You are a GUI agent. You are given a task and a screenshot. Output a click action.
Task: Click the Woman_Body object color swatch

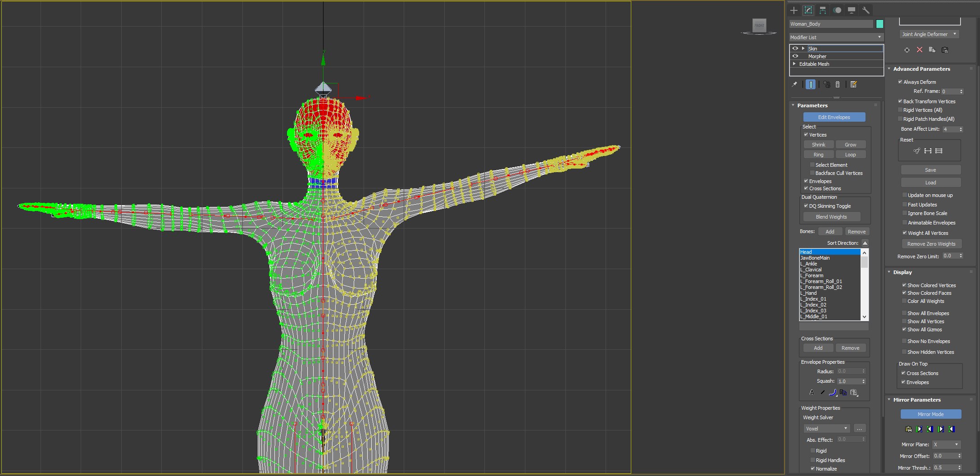pyautogui.click(x=880, y=24)
